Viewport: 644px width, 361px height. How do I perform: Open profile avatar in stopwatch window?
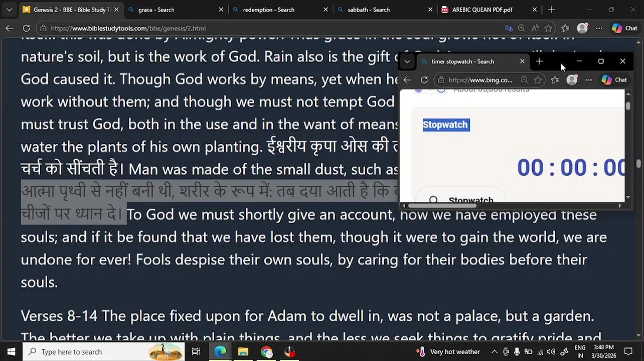(572, 80)
